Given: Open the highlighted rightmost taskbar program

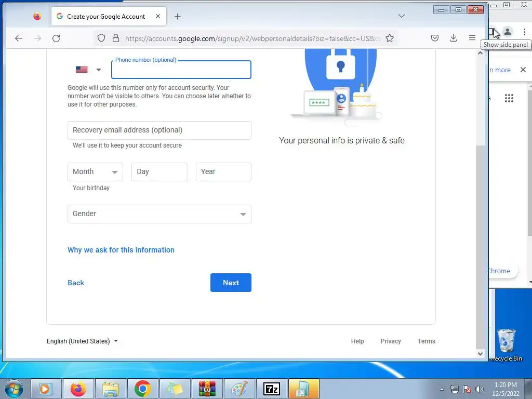Looking at the screenshot, I should pos(303,389).
